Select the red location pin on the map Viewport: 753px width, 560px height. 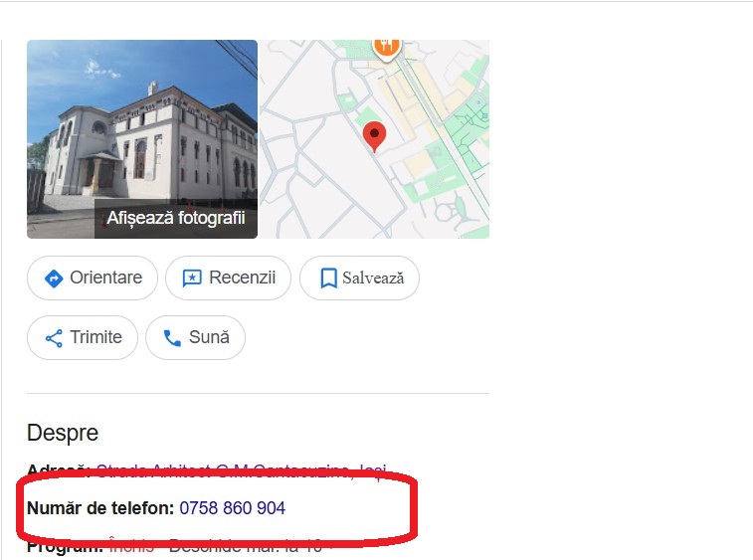click(374, 137)
